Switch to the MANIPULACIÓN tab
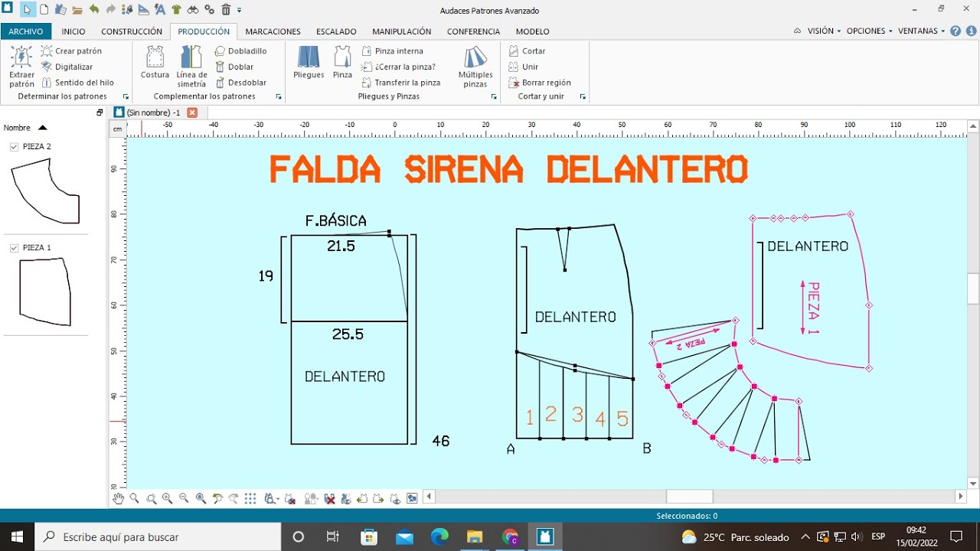 402,31
